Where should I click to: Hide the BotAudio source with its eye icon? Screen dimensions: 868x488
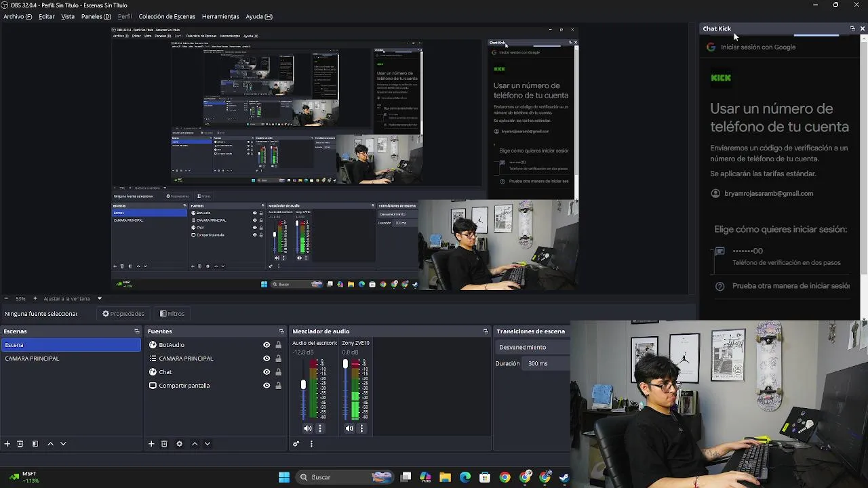267,345
